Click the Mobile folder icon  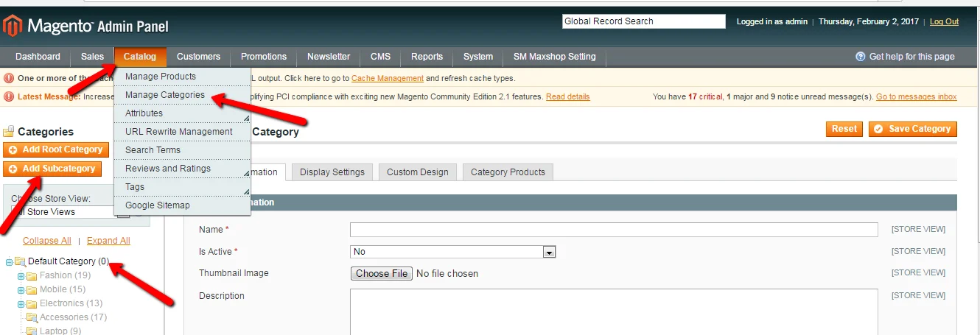[32, 289]
